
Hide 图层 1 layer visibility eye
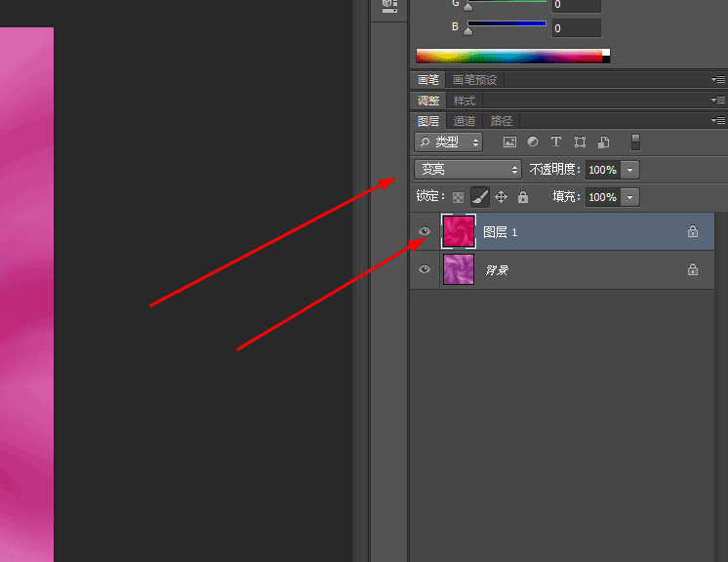tap(424, 231)
